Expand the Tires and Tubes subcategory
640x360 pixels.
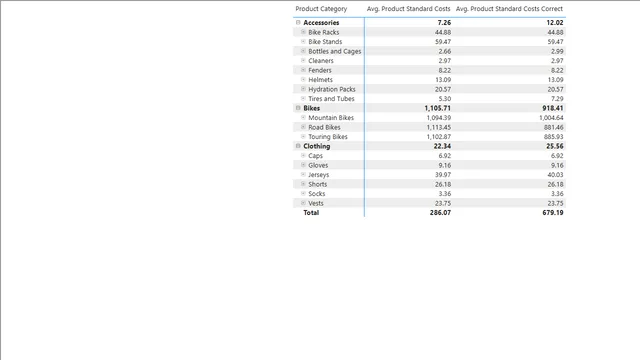303,98
